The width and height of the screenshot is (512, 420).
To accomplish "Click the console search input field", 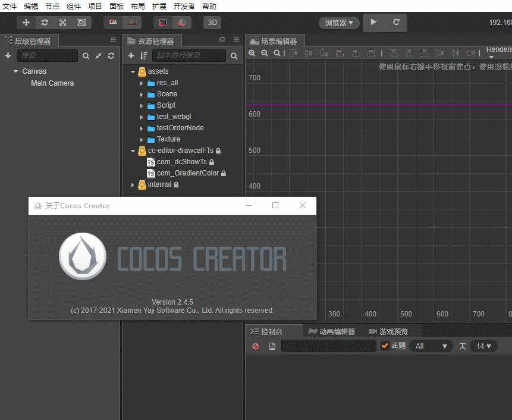I will [329, 346].
